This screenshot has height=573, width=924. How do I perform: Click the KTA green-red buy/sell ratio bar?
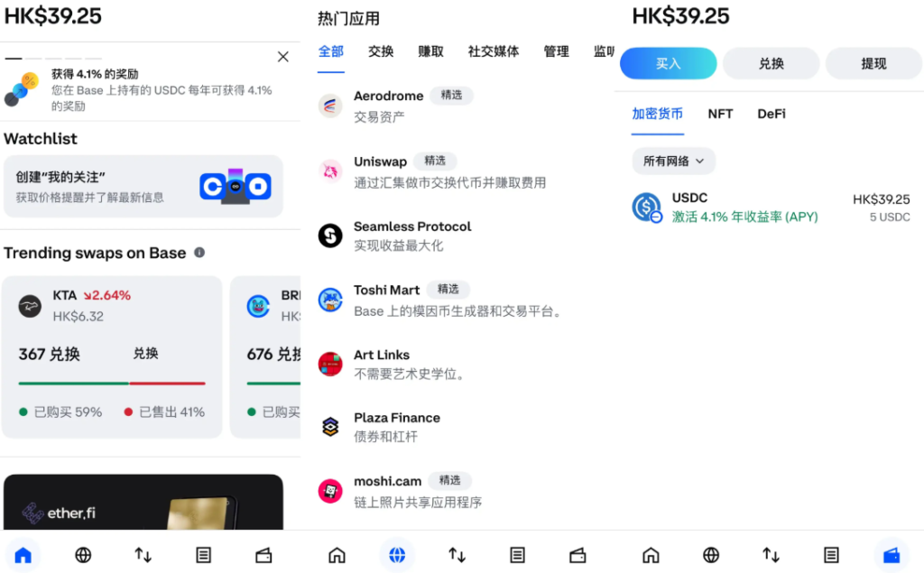click(x=112, y=384)
